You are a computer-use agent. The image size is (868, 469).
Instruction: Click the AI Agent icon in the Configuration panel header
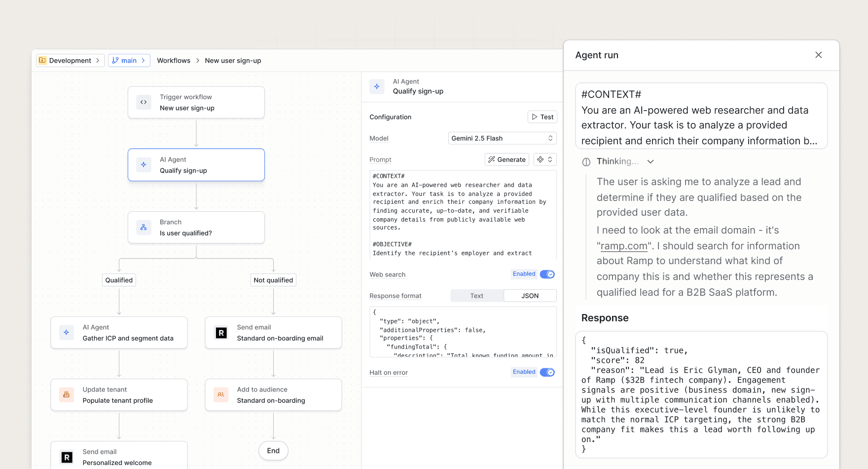point(377,86)
